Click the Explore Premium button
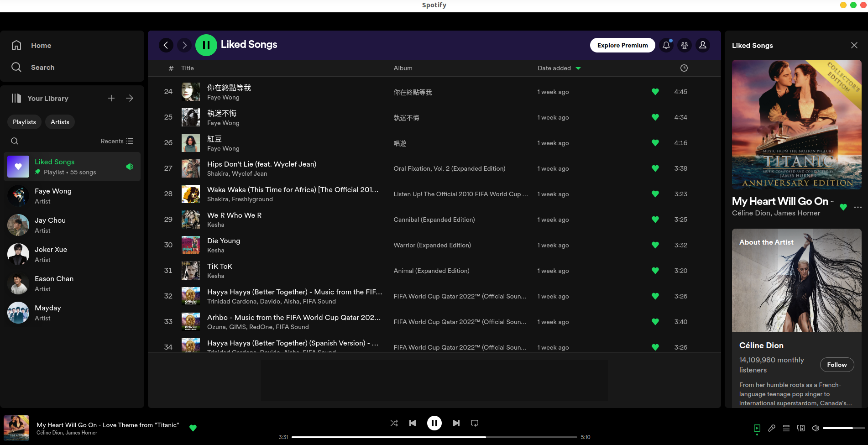Viewport: 868px width, 445px height. [x=622, y=45]
